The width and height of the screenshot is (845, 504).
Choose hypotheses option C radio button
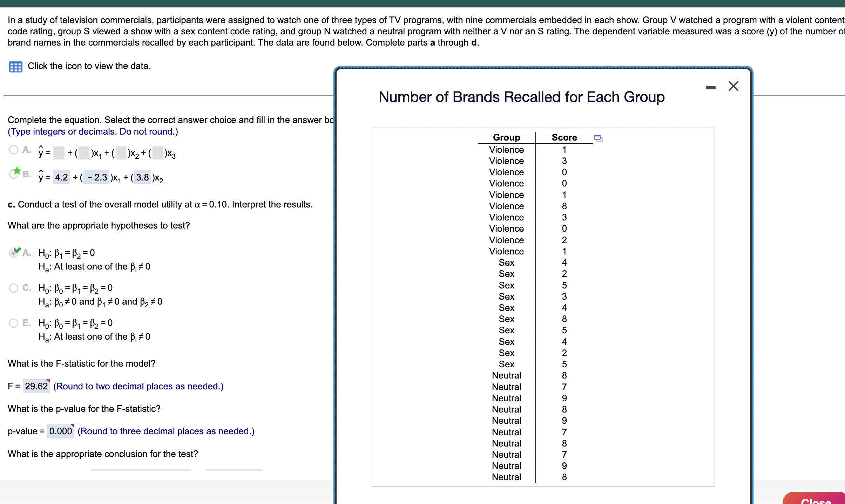(x=14, y=288)
